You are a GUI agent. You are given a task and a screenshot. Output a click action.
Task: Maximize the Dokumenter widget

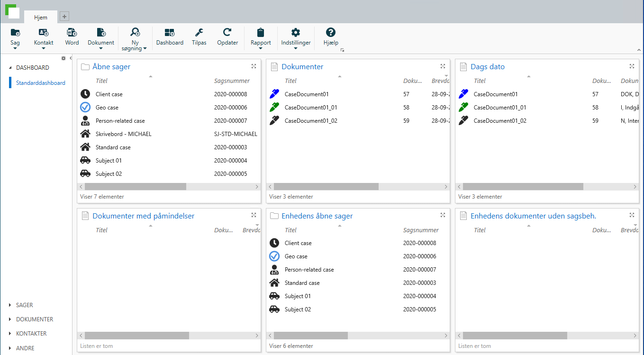point(443,66)
